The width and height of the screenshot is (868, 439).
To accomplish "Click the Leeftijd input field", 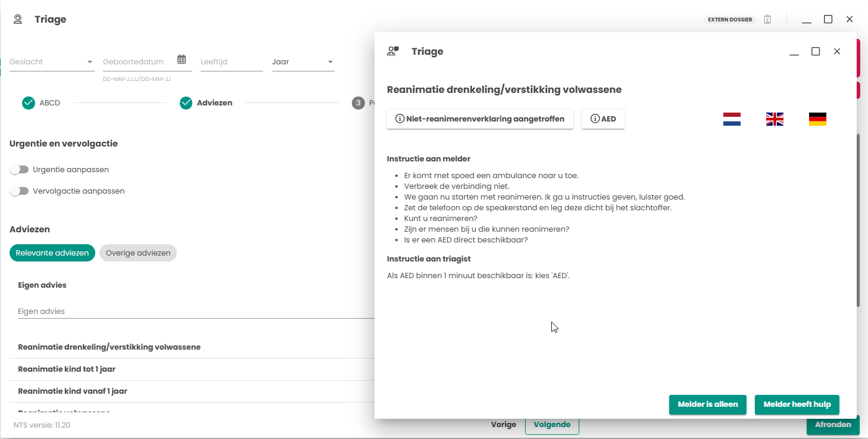I will [232, 62].
